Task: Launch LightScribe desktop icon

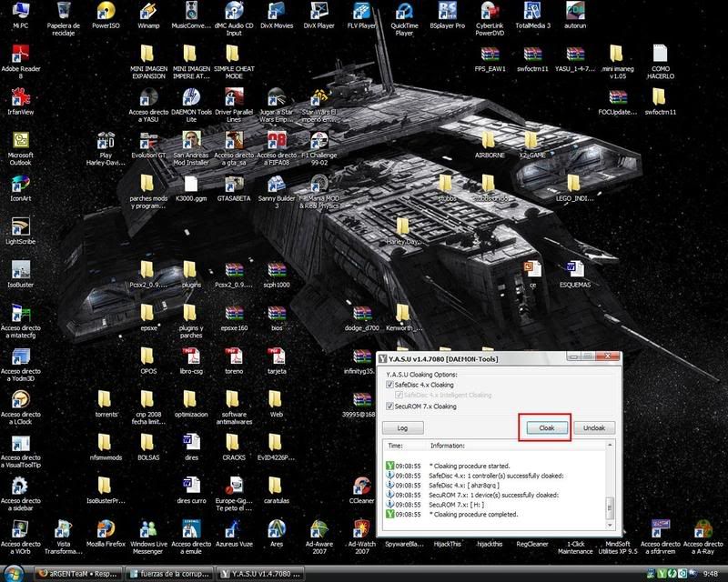Action: pos(20,231)
